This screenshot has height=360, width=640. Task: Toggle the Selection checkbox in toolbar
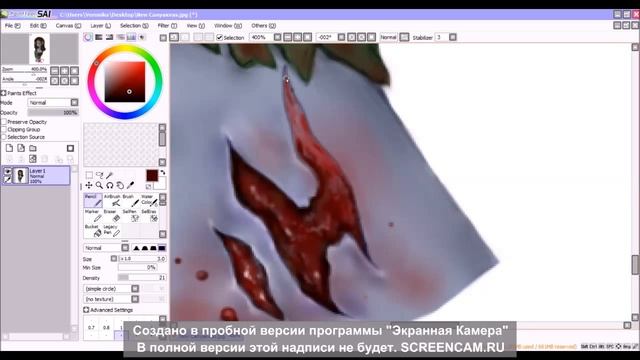pyautogui.click(x=220, y=38)
